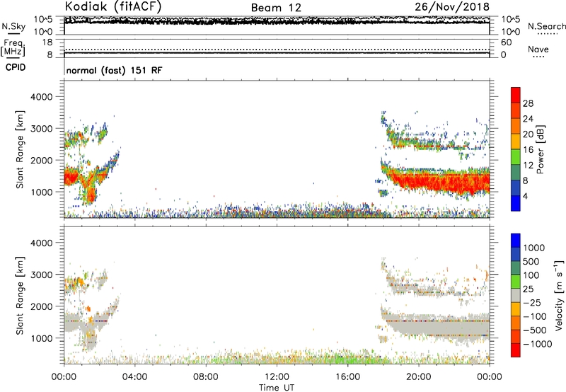
Task: Pick the light green 12–16 dB power segment
Action: click(x=516, y=156)
